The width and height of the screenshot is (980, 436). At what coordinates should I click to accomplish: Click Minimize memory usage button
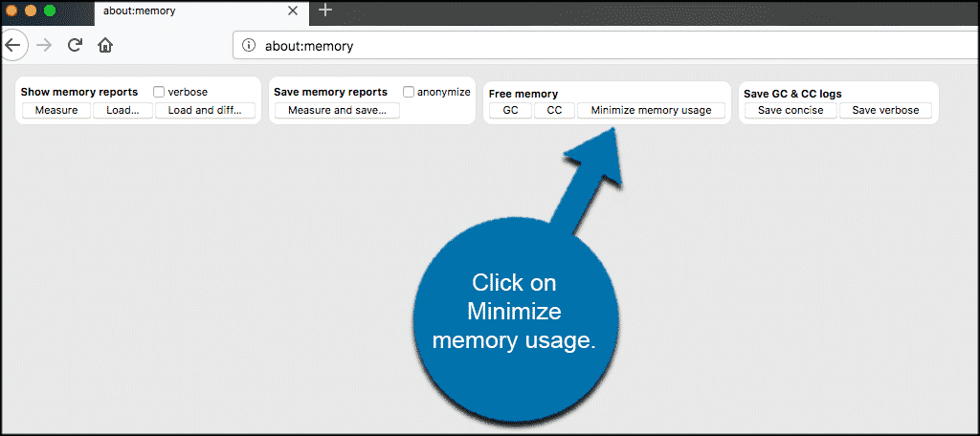pyautogui.click(x=651, y=110)
